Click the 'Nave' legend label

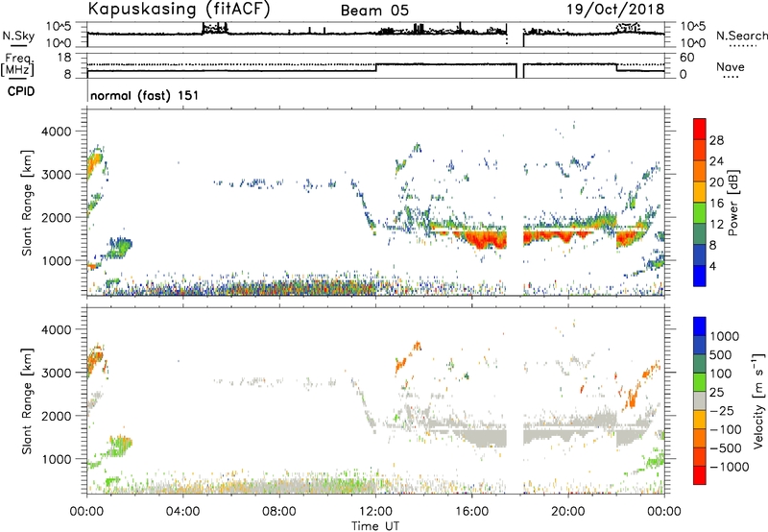730,66
